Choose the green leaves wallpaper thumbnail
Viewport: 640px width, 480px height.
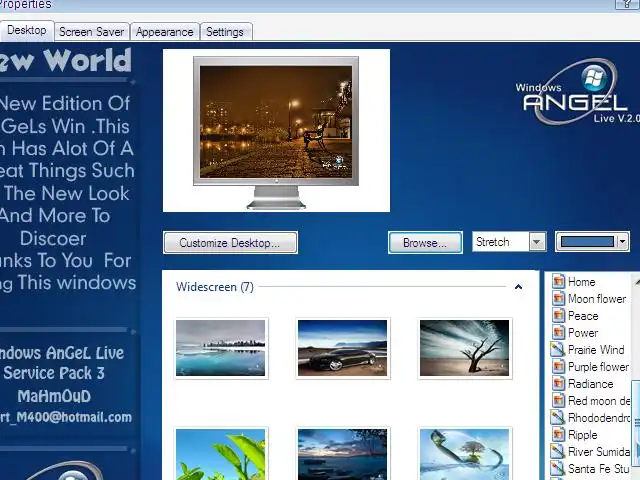(220, 454)
